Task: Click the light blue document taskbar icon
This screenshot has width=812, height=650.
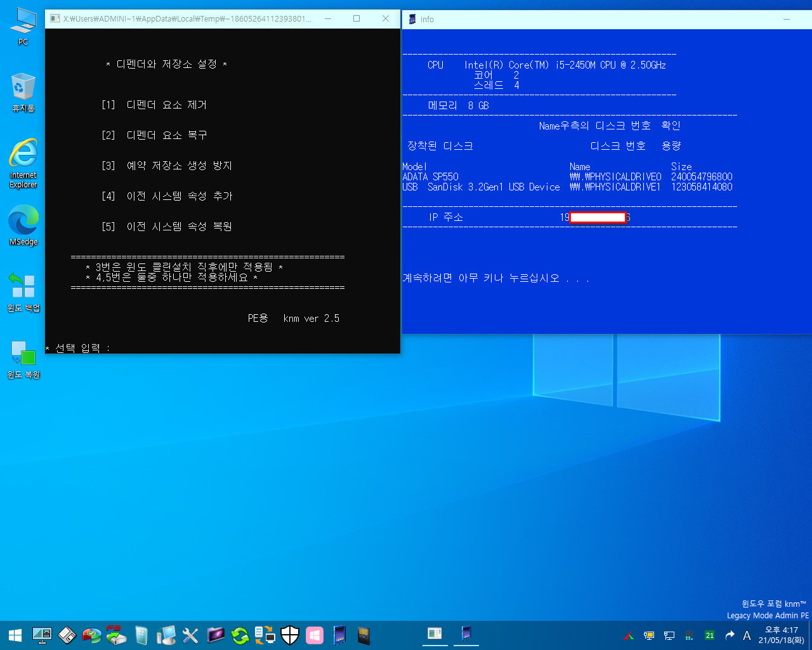Action: (x=141, y=635)
